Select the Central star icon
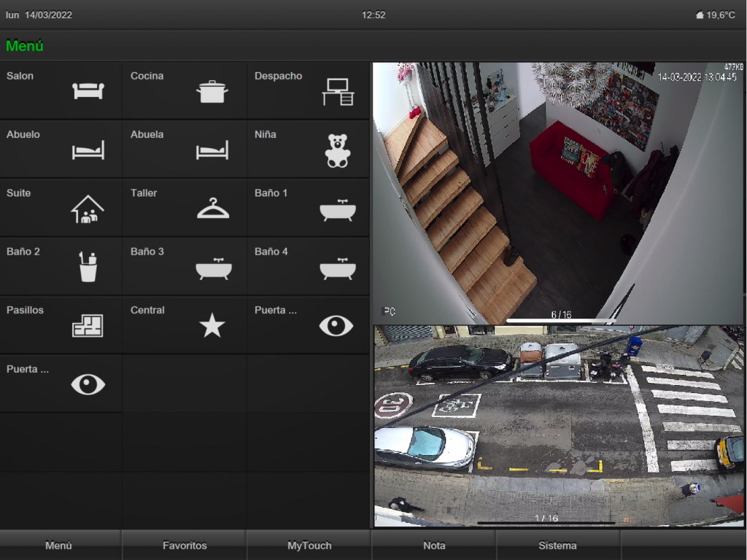The height and width of the screenshot is (560, 747). tap(212, 325)
